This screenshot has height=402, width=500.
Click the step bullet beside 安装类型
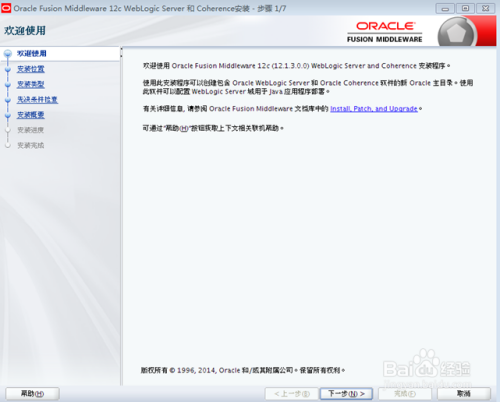pos(8,85)
